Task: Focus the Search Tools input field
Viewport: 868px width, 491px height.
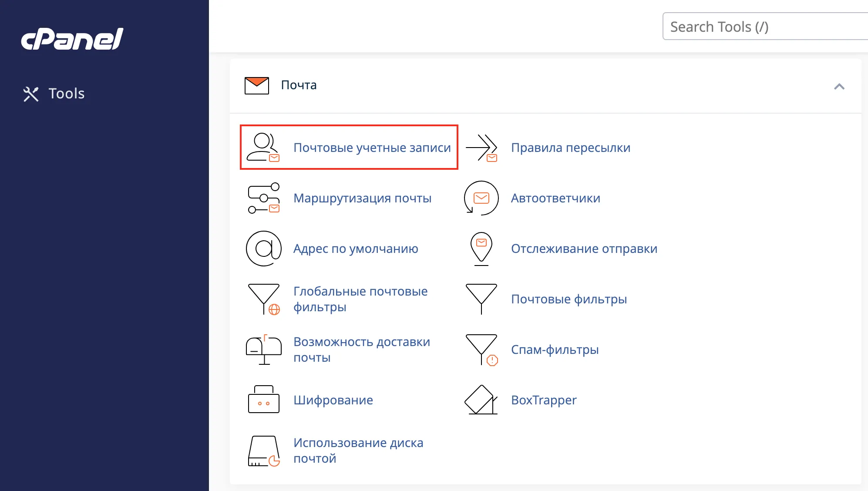Action: point(765,27)
